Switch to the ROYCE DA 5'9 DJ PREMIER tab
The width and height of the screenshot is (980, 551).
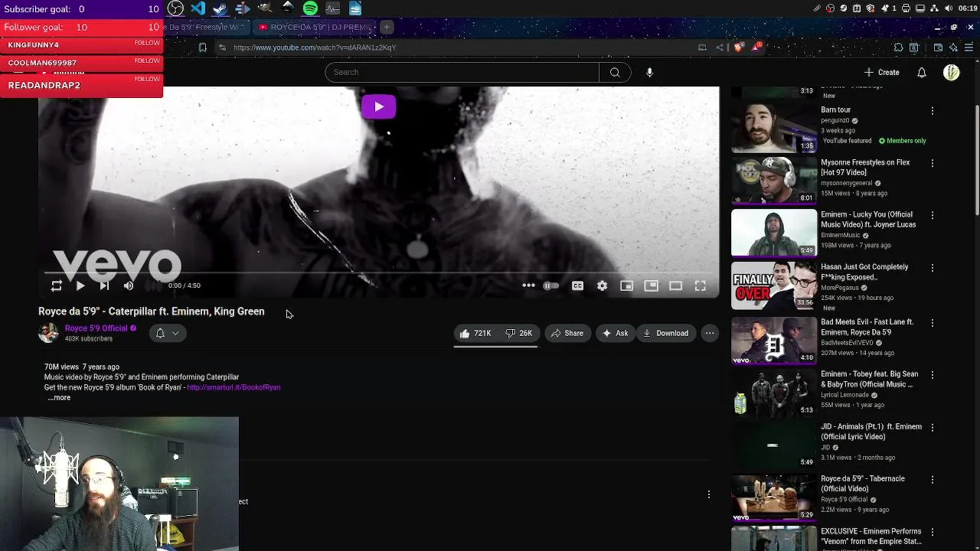click(x=315, y=27)
